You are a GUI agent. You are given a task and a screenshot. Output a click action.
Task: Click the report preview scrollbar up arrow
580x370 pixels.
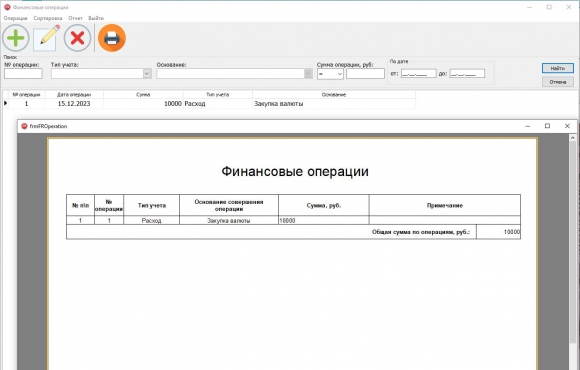click(573, 138)
